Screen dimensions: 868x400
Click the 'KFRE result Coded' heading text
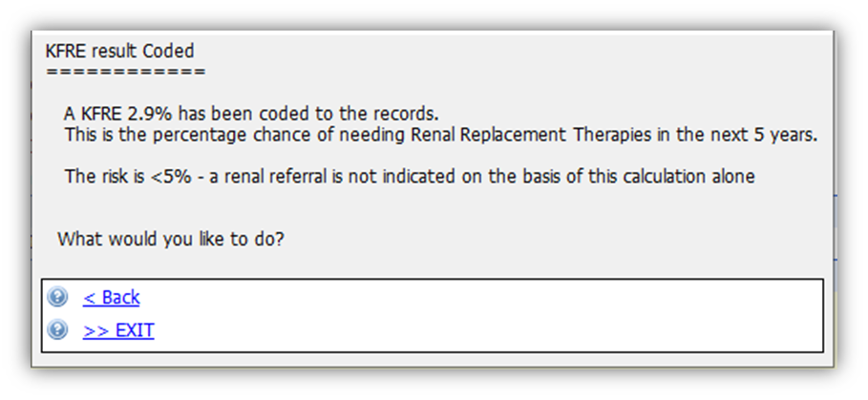click(x=119, y=52)
